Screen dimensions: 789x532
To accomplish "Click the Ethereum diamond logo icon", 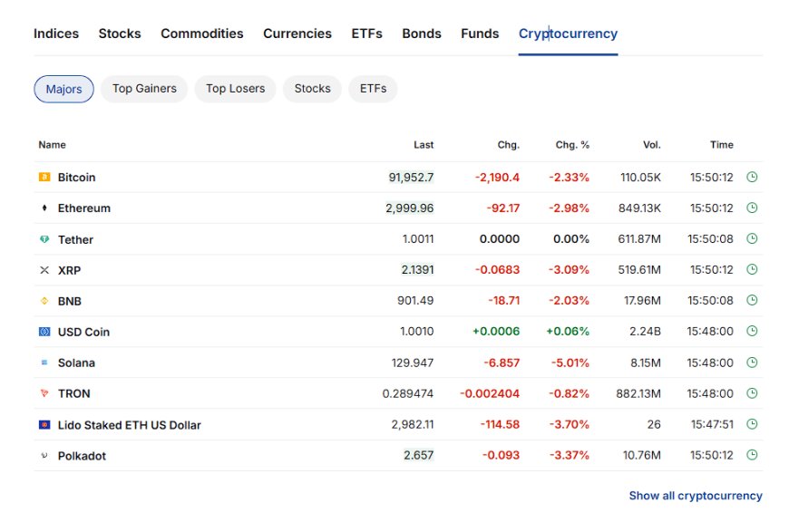I will click(x=44, y=208).
